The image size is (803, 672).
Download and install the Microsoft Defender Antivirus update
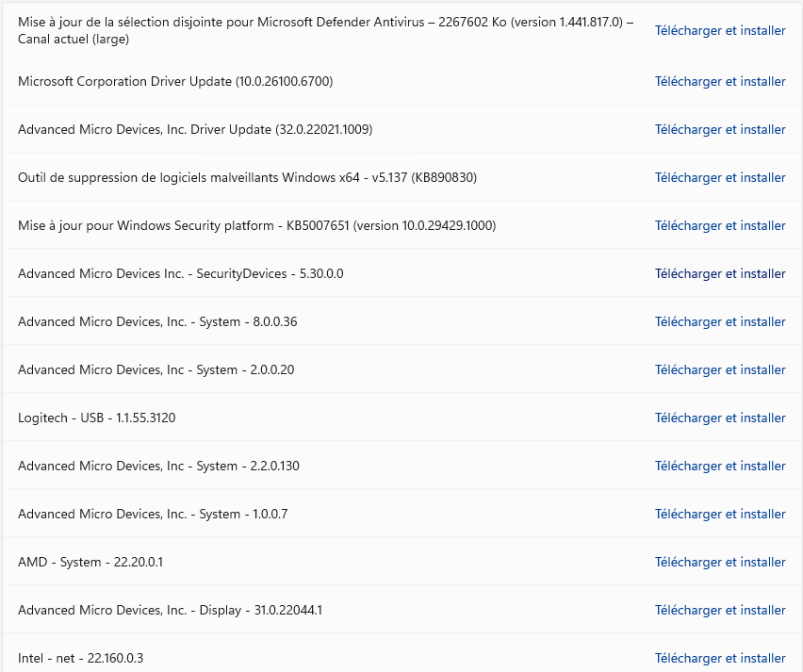[x=720, y=30]
